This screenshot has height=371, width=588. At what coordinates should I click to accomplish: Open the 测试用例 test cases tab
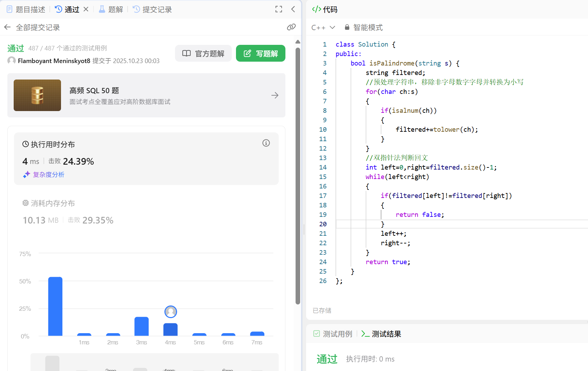[333, 334]
